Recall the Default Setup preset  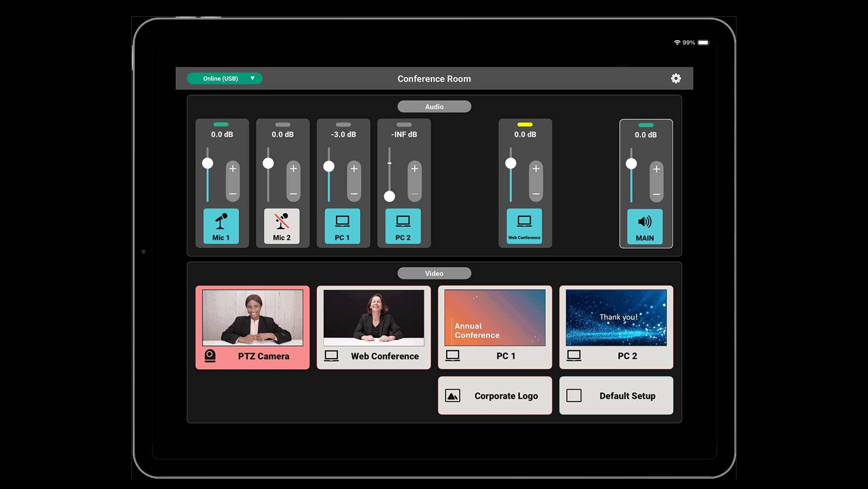[616, 395]
